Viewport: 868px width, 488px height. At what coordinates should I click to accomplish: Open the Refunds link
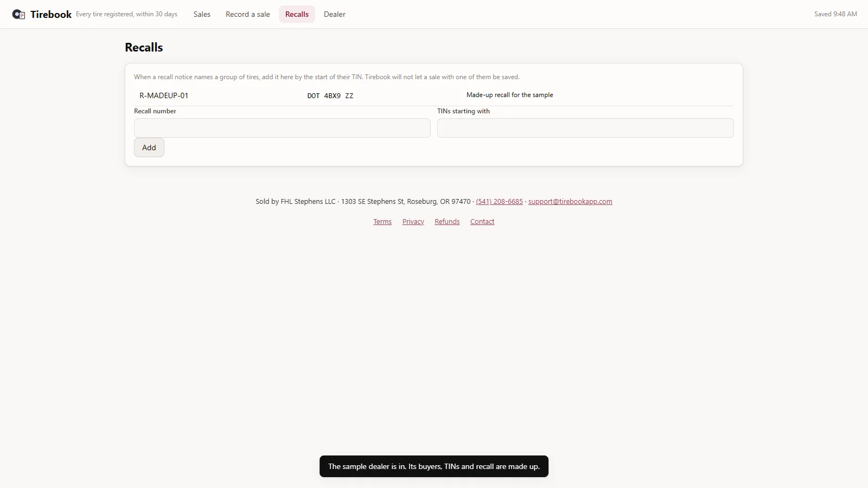pyautogui.click(x=447, y=221)
